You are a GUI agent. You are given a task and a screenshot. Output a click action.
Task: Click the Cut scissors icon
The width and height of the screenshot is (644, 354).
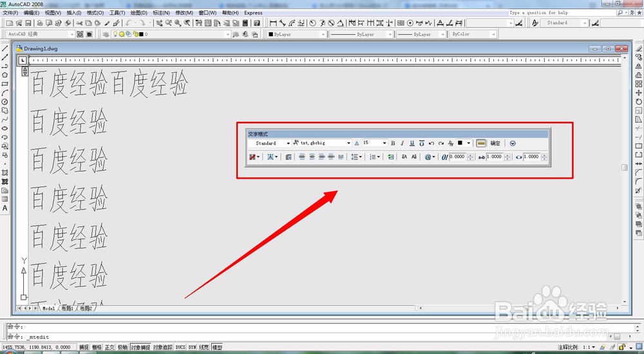[79, 23]
